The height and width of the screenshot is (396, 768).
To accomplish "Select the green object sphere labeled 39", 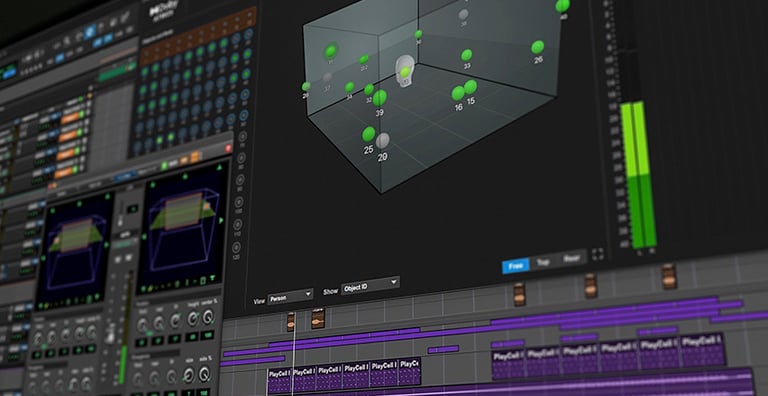I will 380,98.
